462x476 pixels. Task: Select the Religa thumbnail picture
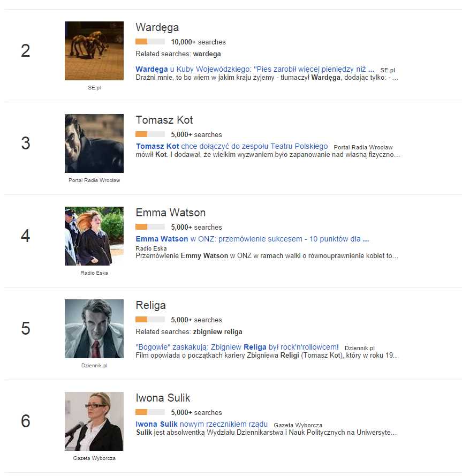[94, 329]
